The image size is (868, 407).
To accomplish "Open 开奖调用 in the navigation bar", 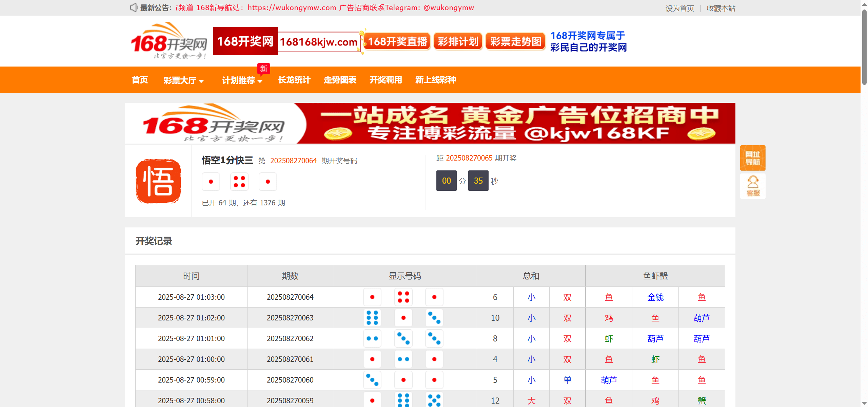I will tap(386, 80).
